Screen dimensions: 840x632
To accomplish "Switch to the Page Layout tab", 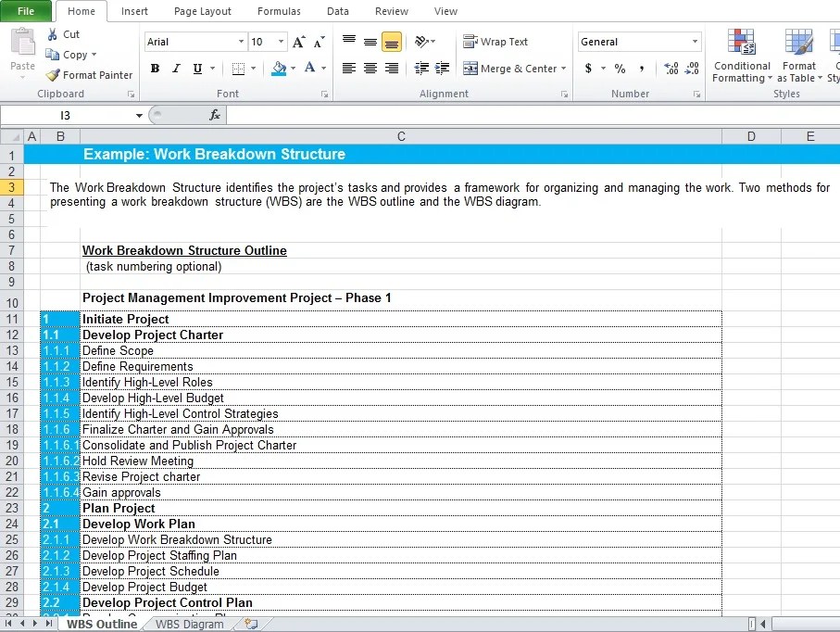I will coord(203,11).
